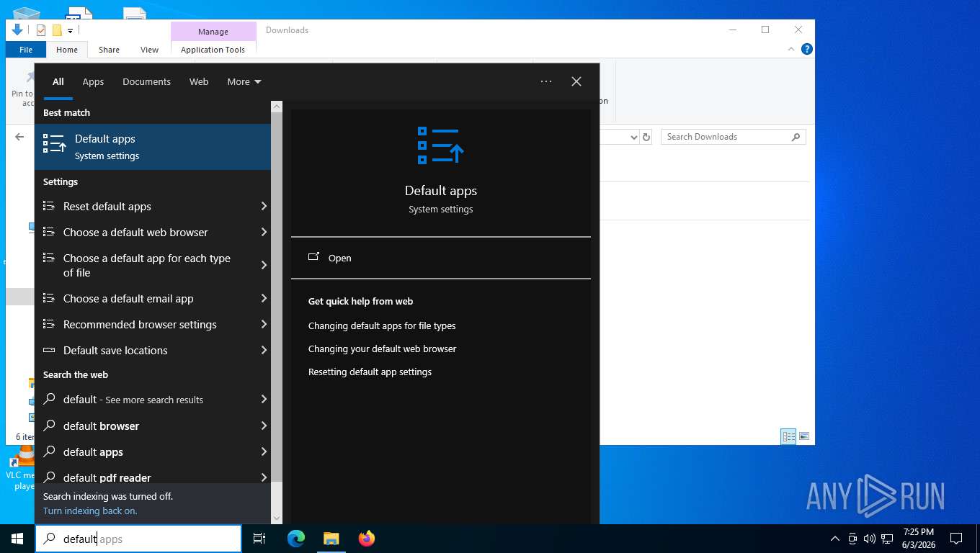This screenshot has width=980, height=553.
Task: Expand Reset default apps chevron
Action: [x=264, y=207]
